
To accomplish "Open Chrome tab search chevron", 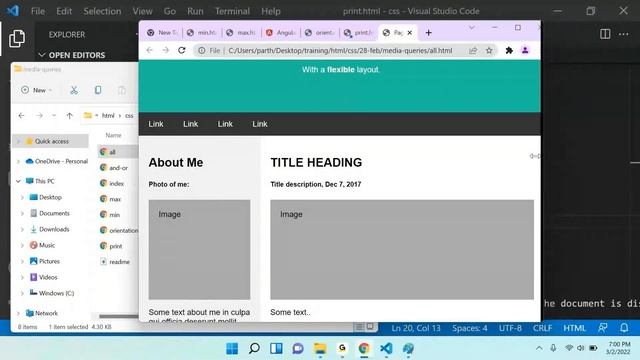I will 471,27.
